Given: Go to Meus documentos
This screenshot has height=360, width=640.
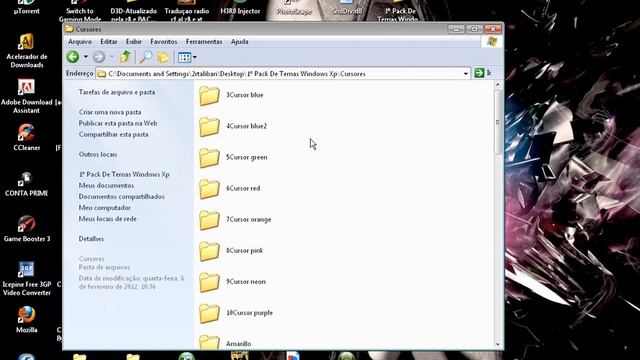Looking at the screenshot, I should click(106, 185).
